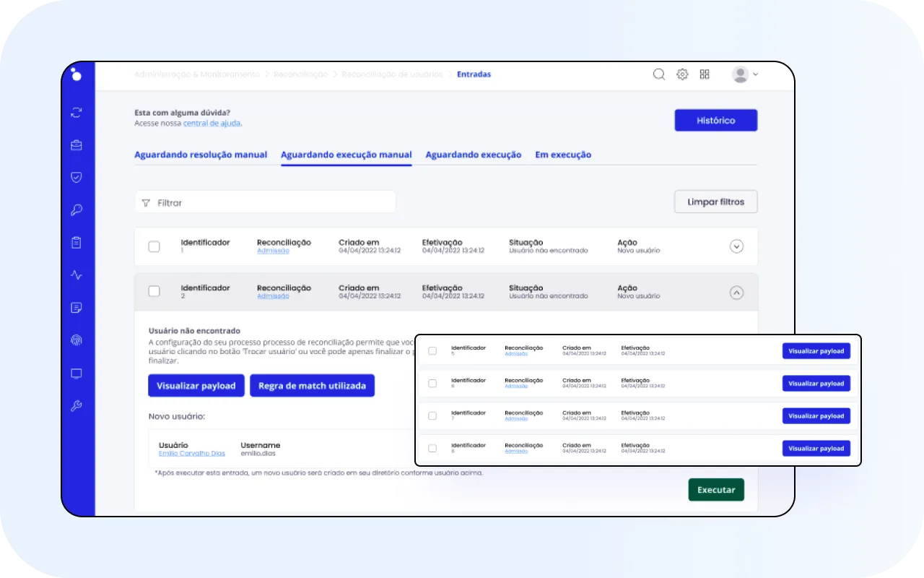Click the key icon in sidebar

pos(77,210)
